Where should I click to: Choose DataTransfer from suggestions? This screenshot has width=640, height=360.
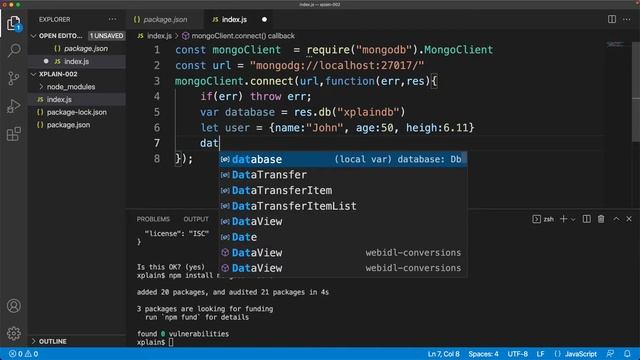click(x=343, y=175)
